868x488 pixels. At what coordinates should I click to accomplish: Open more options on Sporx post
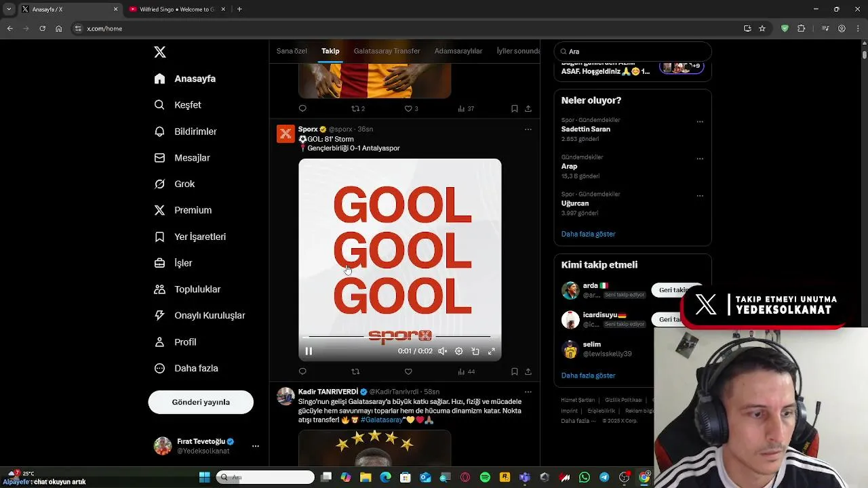528,129
